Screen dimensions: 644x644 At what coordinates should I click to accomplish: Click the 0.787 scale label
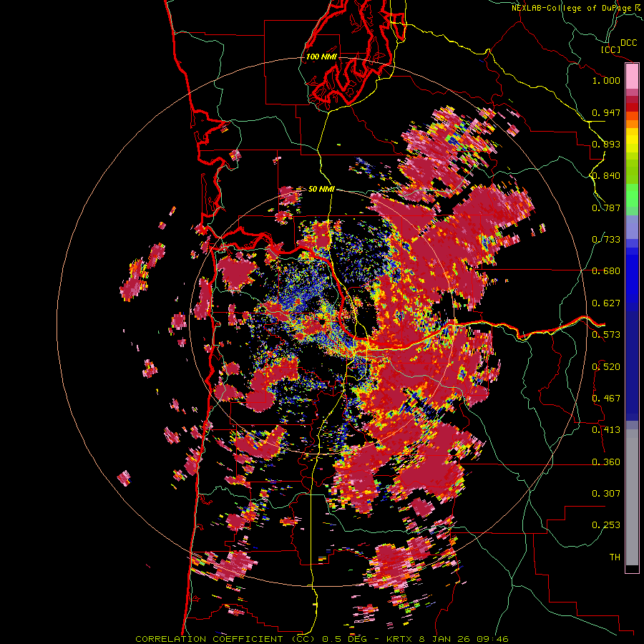pyautogui.click(x=606, y=208)
